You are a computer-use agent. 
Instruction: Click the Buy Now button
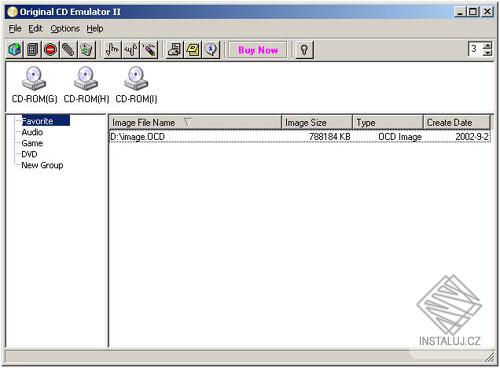(258, 50)
